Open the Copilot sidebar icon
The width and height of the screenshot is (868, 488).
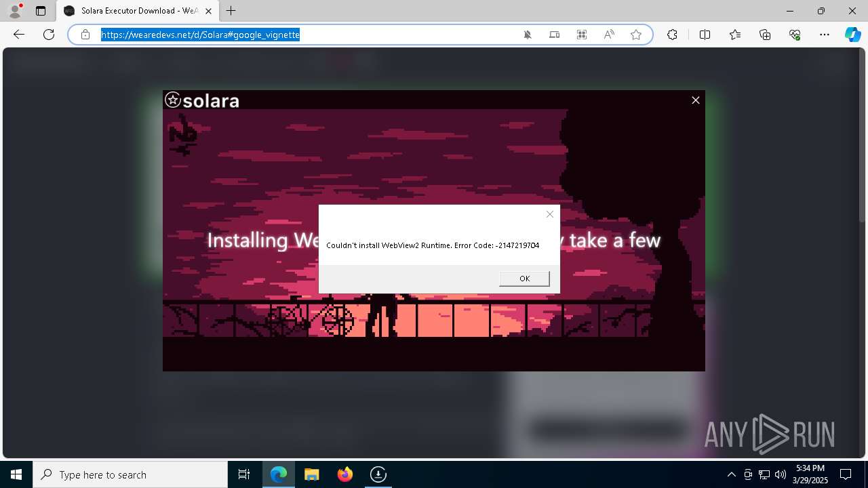coord(853,35)
